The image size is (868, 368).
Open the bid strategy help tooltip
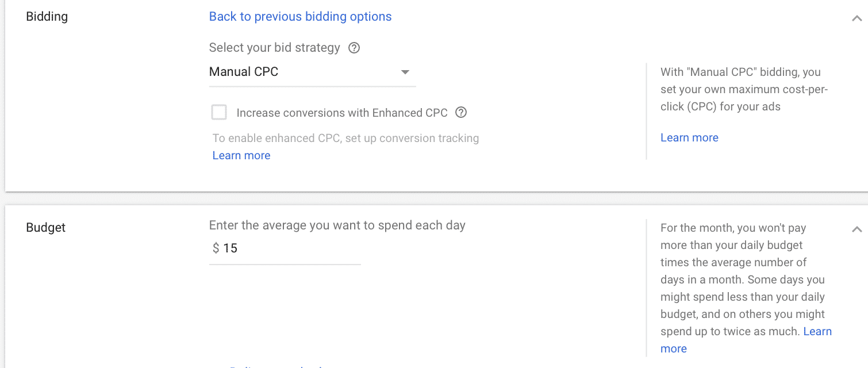pos(354,48)
